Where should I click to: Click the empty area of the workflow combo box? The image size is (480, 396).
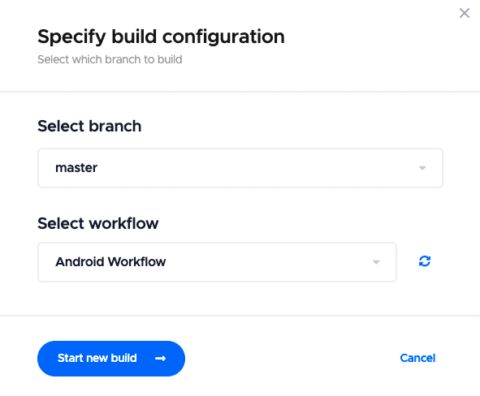point(267,262)
